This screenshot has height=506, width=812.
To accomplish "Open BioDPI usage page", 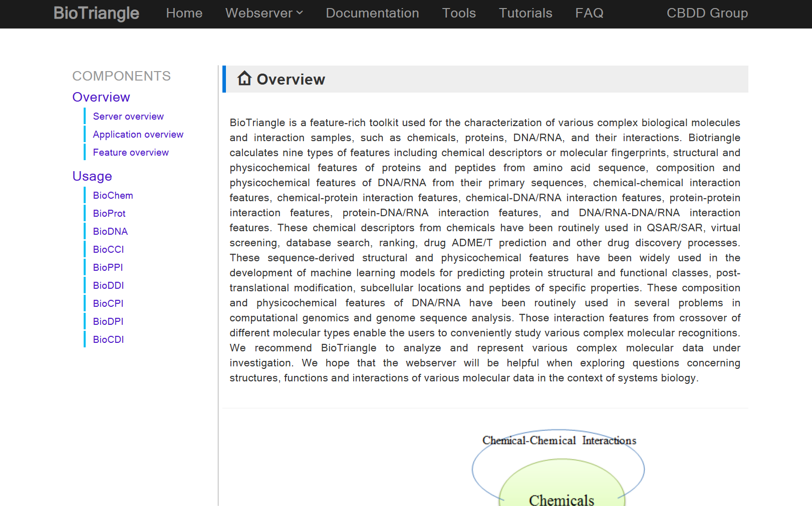I will pyautogui.click(x=108, y=322).
